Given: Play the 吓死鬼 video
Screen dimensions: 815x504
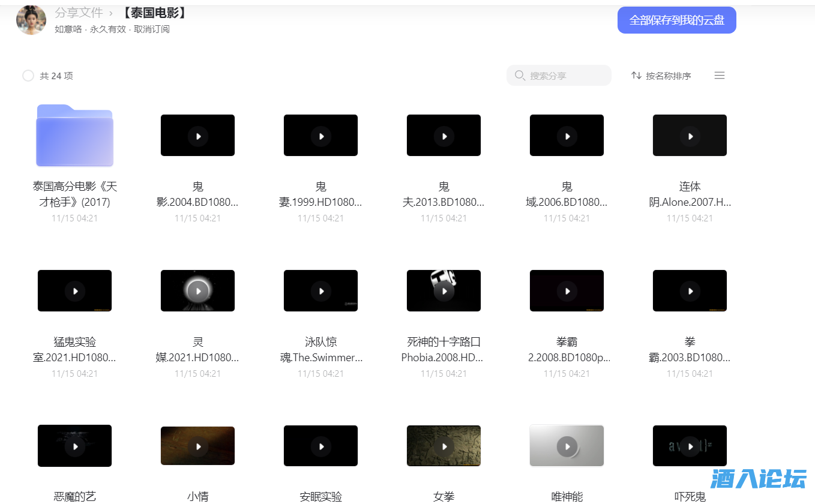Looking at the screenshot, I should pyautogui.click(x=690, y=446).
